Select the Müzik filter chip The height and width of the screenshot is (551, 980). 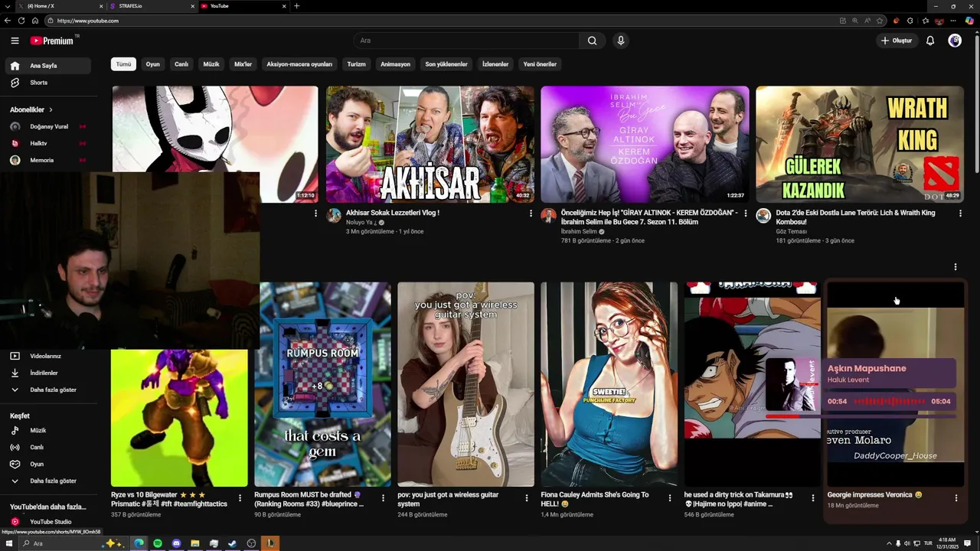click(x=211, y=64)
